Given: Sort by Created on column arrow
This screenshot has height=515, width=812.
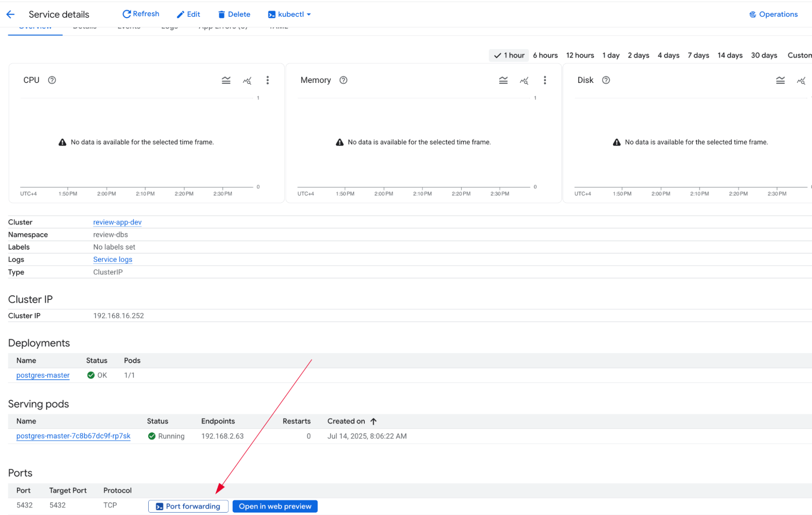Looking at the screenshot, I should tap(374, 422).
